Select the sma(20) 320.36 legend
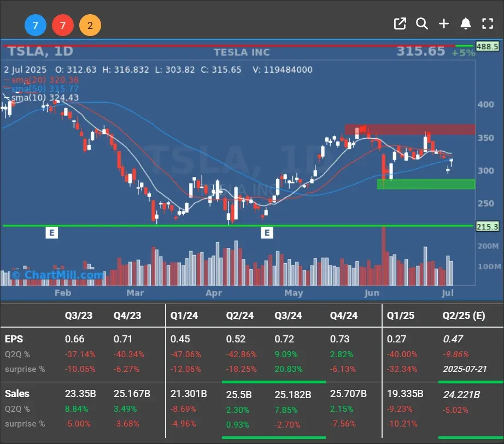Screen dimensions: 504x444 pyautogui.click(x=42, y=80)
